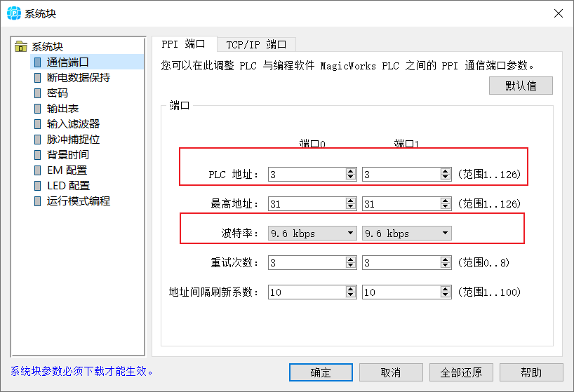Click the 端口1 column header text
Viewport: 574px width, 392px height.
(x=406, y=143)
